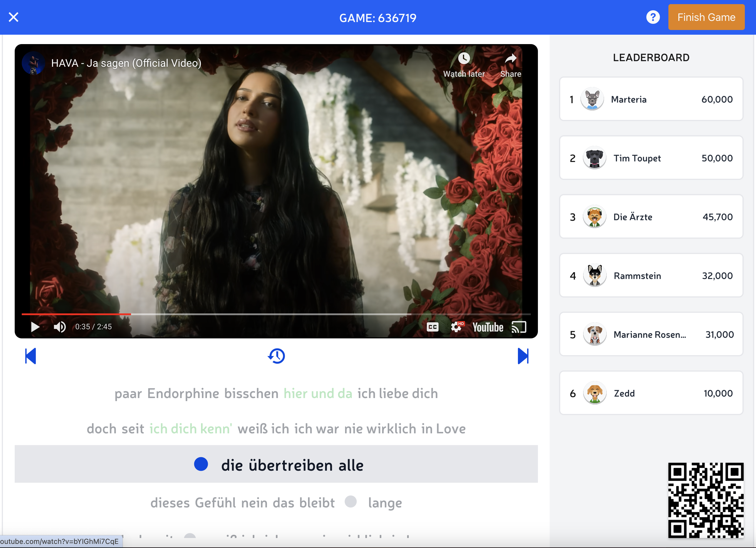
Task: Click the Share arrow icon
Action: (x=510, y=59)
